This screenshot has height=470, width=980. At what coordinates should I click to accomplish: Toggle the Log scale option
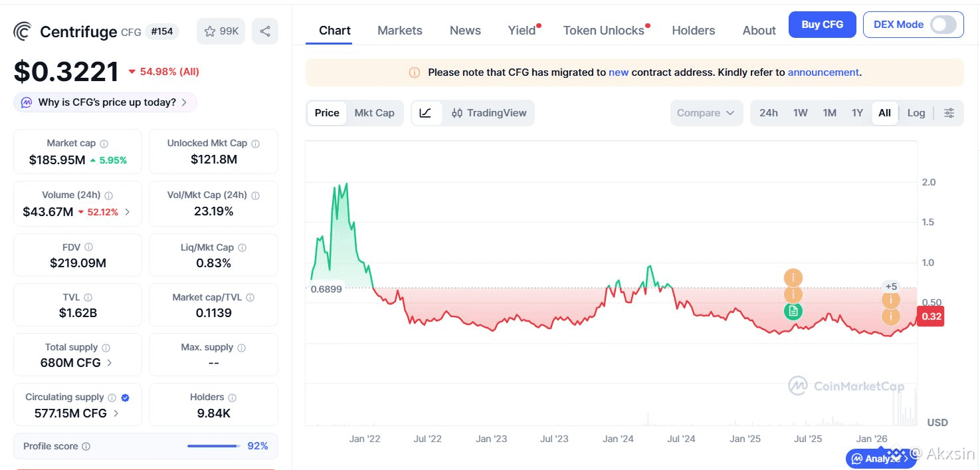pyautogui.click(x=916, y=113)
